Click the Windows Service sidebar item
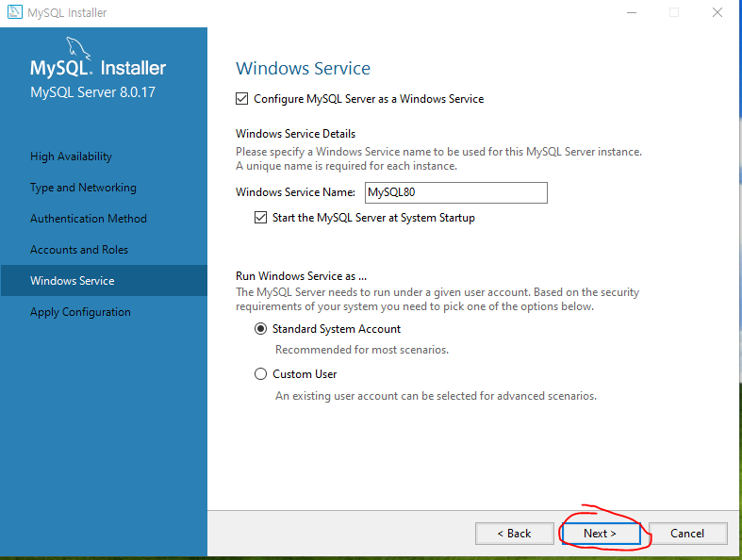Image resolution: width=742 pixels, height=560 pixels. [x=73, y=281]
